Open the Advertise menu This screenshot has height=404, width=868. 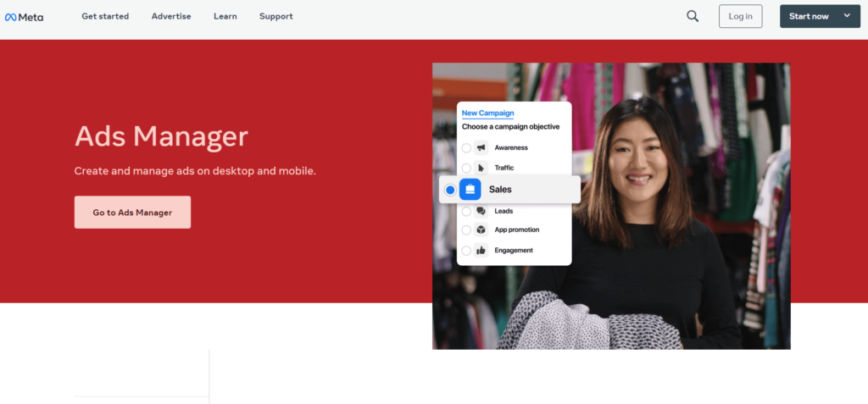coord(171,16)
